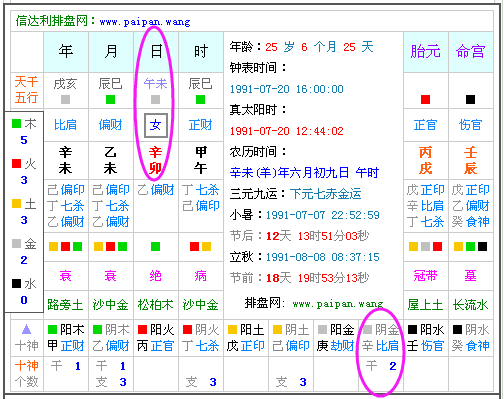Click the 屋上土 nayin cell
The width and height of the screenshot is (504, 399).
(425, 305)
